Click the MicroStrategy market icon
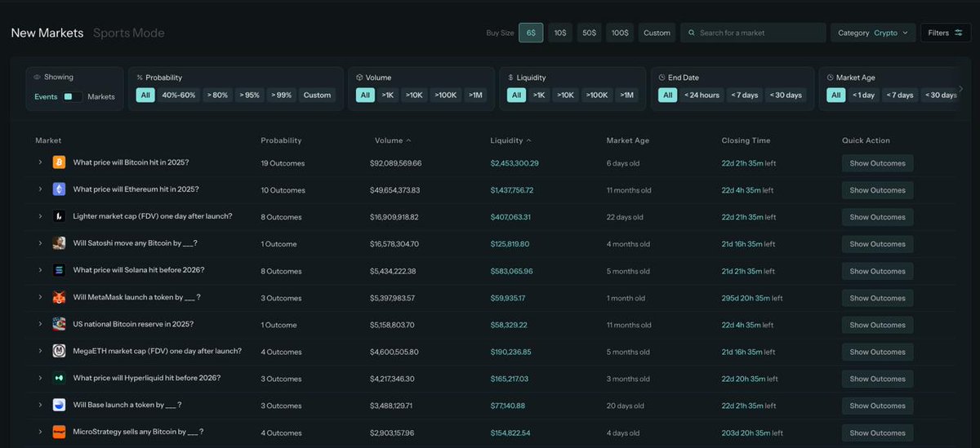Viewport: 980px width, 448px height. (x=59, y=432)
